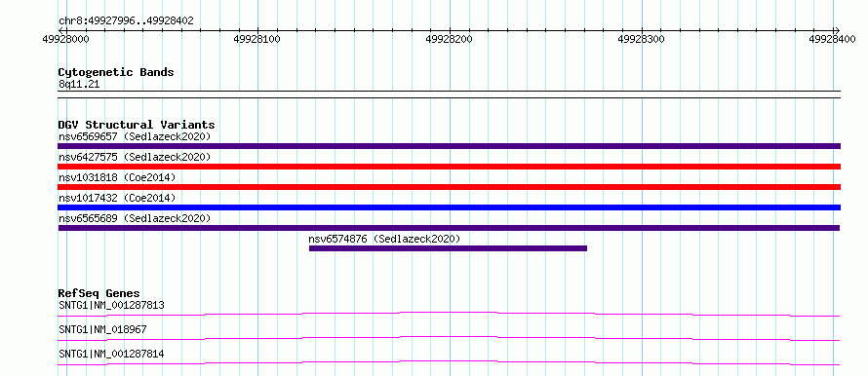Click the red bar for nsv6427575
Image resolution: width=868 pixels, height=376 pixels.
click(449, 167)
